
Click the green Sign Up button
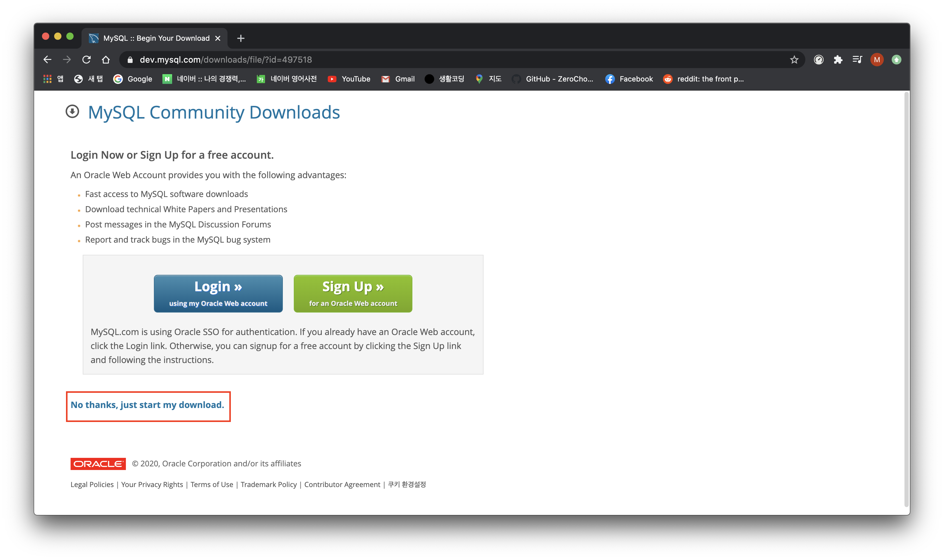pos(352,294)
